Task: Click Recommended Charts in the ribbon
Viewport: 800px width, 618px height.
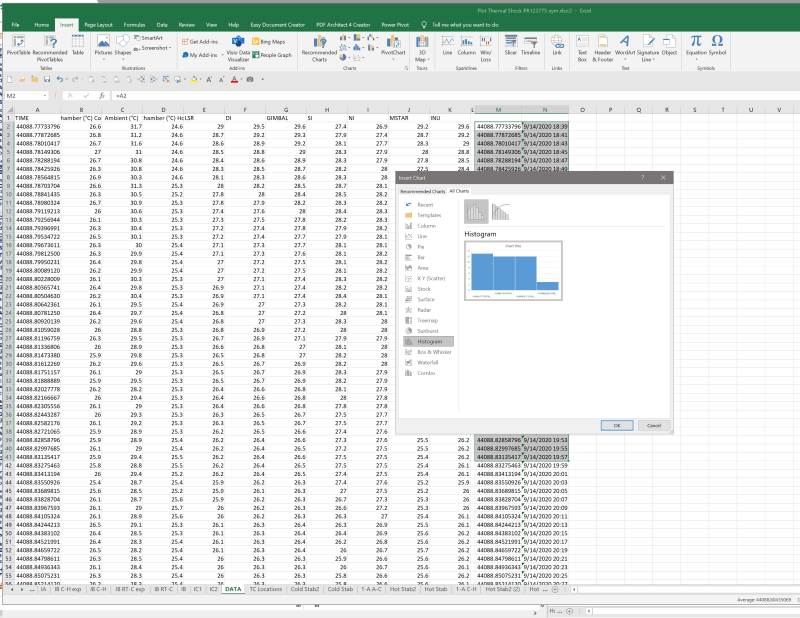Action: pyautogui.click(x=319, y=48)
